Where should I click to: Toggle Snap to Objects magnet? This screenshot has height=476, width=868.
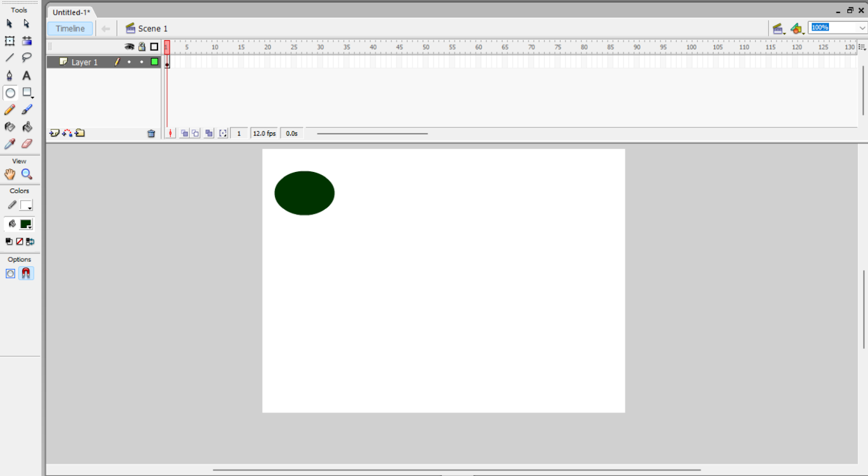tap(26, 274)
